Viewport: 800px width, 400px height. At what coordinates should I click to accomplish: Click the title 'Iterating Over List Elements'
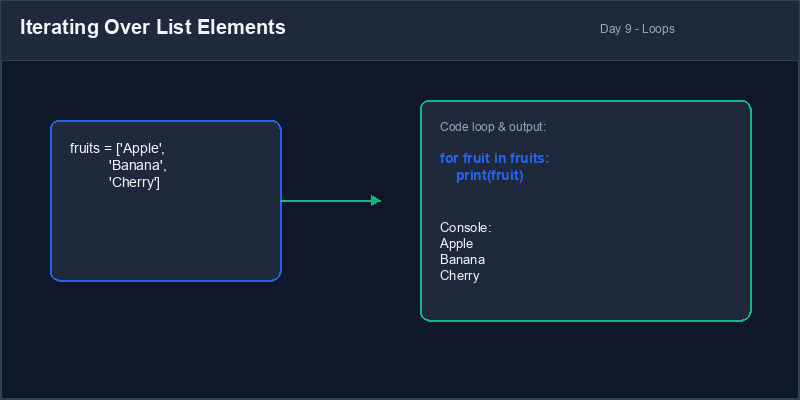(x=153, y=28)
